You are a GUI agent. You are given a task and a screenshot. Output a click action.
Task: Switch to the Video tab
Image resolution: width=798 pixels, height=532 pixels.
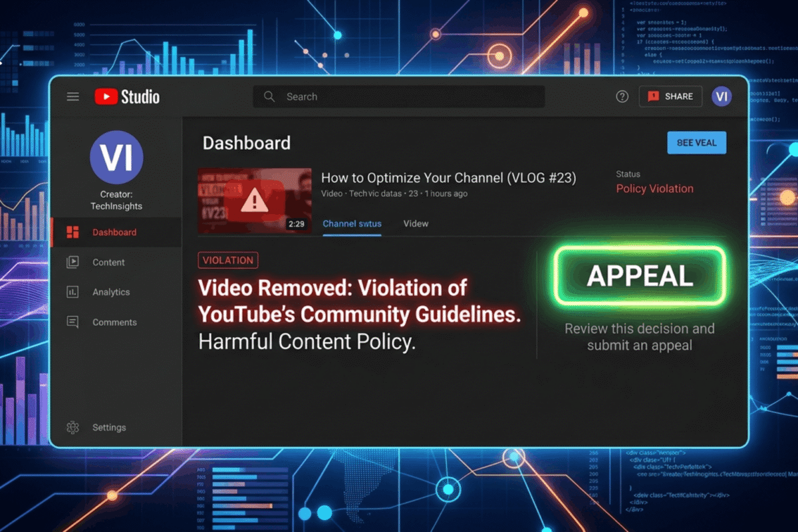(x=415, y=223)
